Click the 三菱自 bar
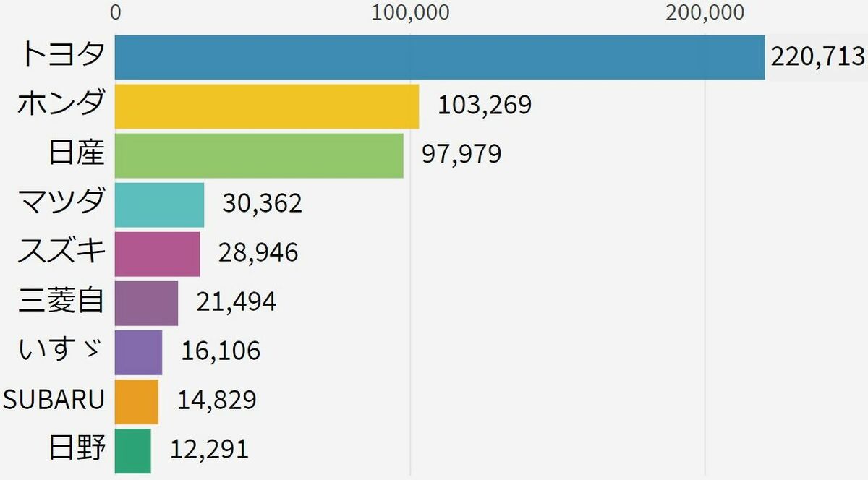 [146, 303]
